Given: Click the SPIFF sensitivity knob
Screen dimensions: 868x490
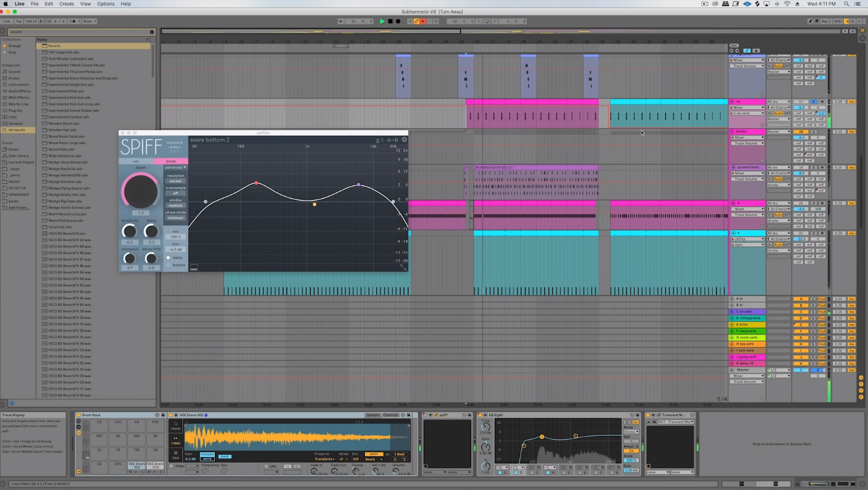Looking at the screenshot, I should pyautogui.click(x=129, y=231).
